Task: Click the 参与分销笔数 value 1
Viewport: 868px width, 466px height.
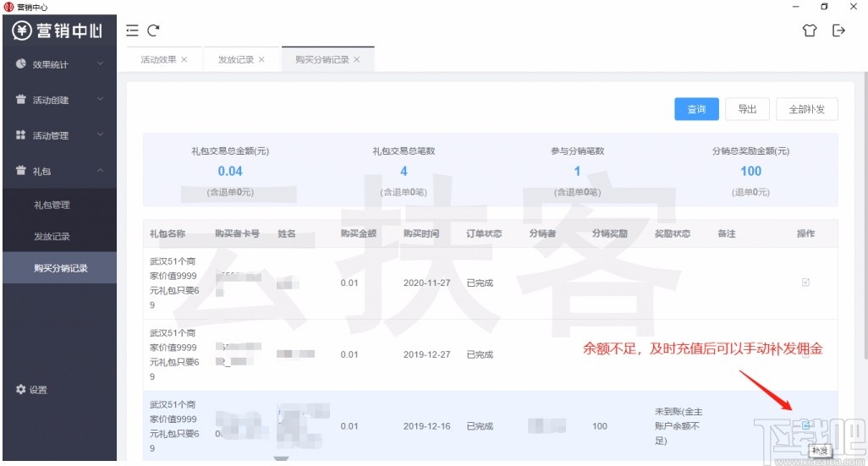Action: 577,172
